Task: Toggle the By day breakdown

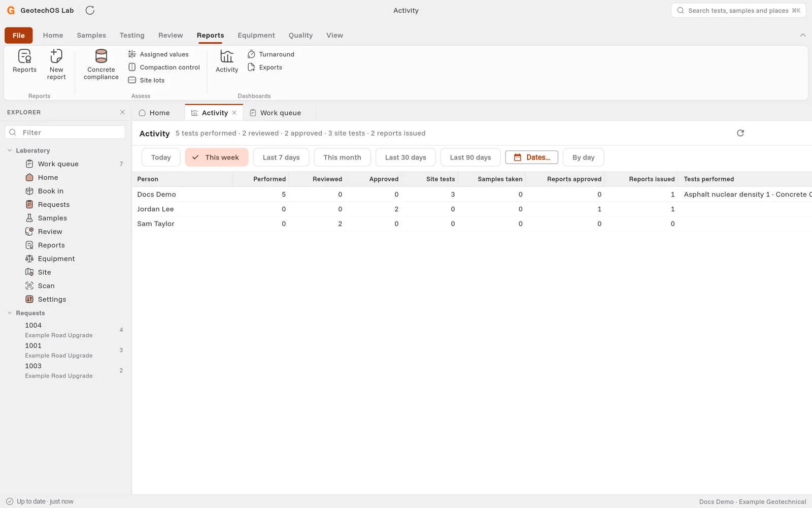Action: (x=583, y=157)
